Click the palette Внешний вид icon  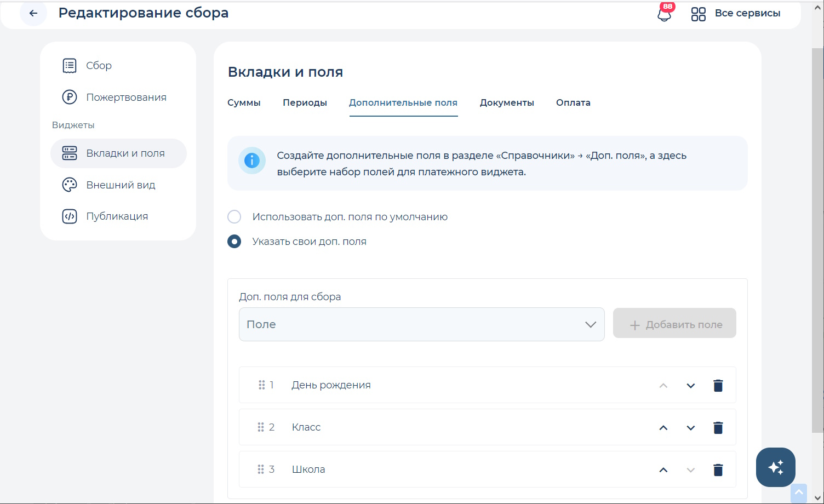70,185
